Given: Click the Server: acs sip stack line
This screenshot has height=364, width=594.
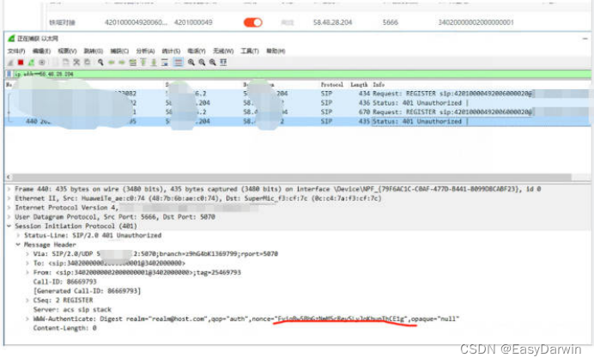Looking at the screenshot, I should [x=72, y=309].
